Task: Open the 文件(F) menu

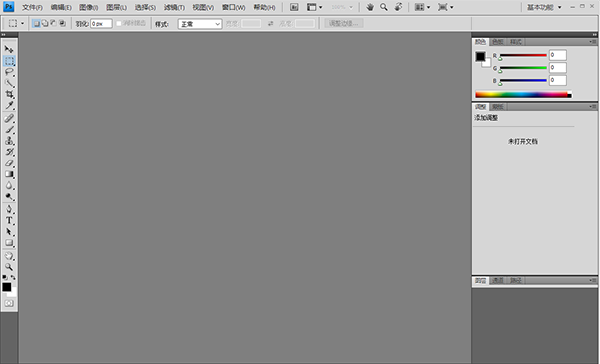Action: tap(32, 7)
